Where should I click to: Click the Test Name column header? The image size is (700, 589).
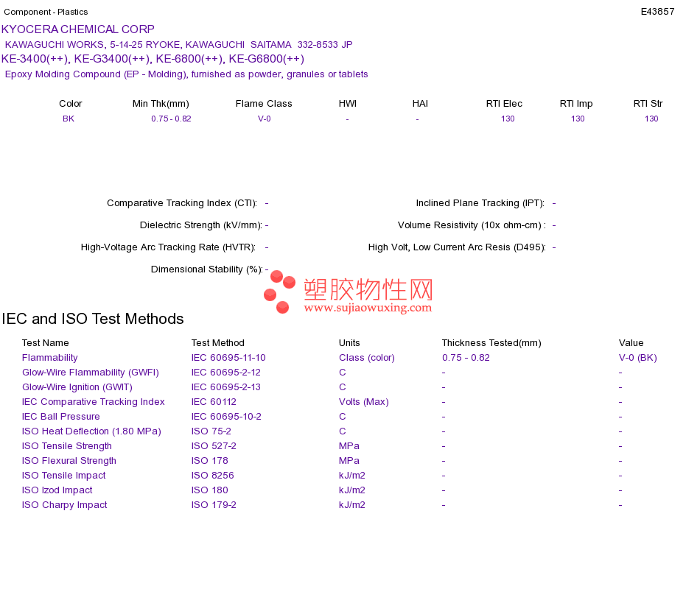pyautogui.click(x=46, y=342)
